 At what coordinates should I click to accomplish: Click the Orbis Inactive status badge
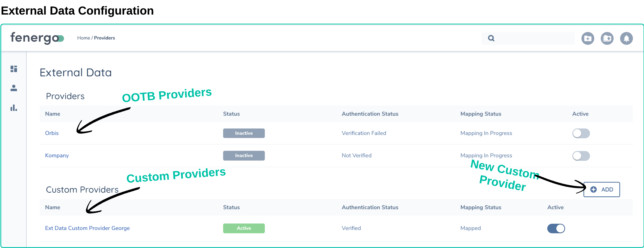click(244, 133)
